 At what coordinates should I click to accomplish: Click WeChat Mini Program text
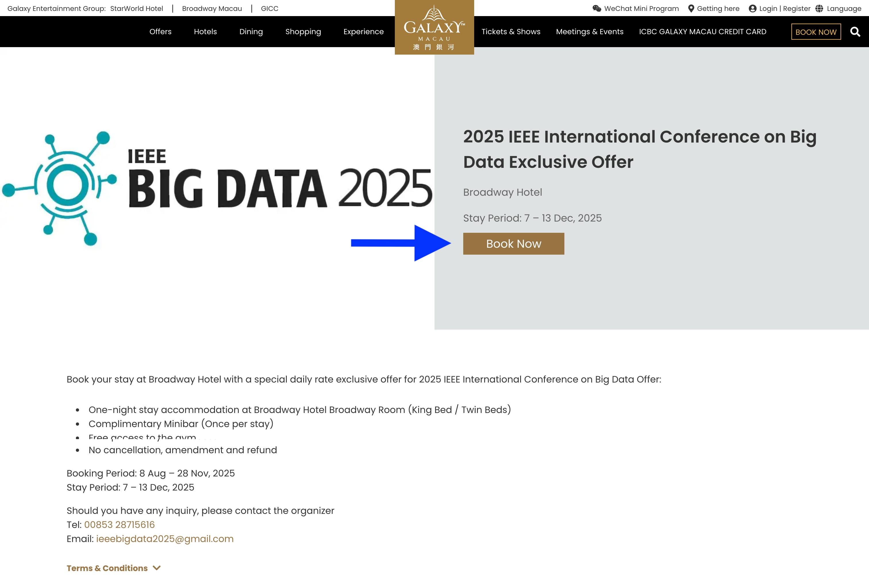[x=641, y=9]
